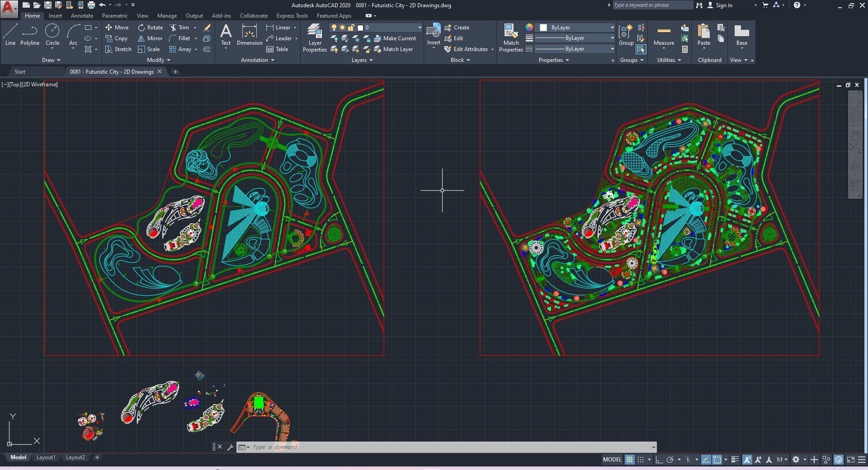Click Create block button

pos(457,28)
